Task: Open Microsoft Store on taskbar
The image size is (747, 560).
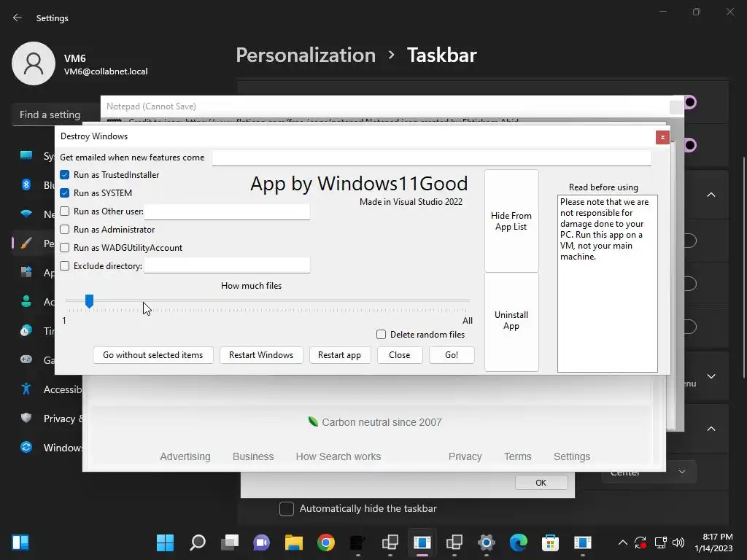Action: pos(550,542)
